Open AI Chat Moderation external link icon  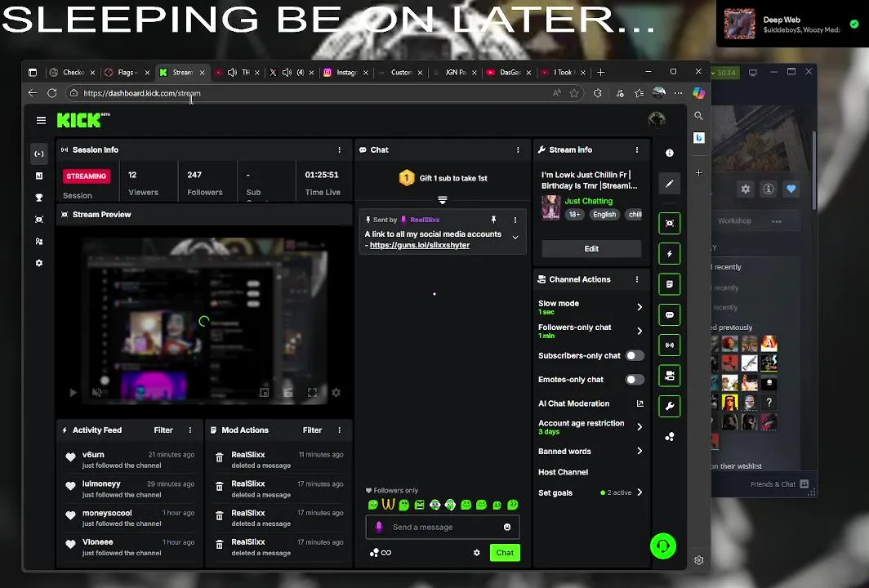(639, 403)
